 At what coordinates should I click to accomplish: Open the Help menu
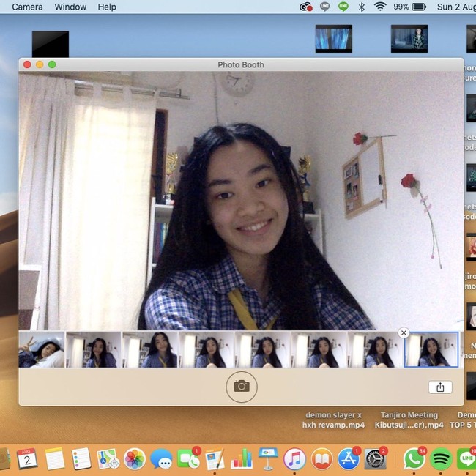107,7
